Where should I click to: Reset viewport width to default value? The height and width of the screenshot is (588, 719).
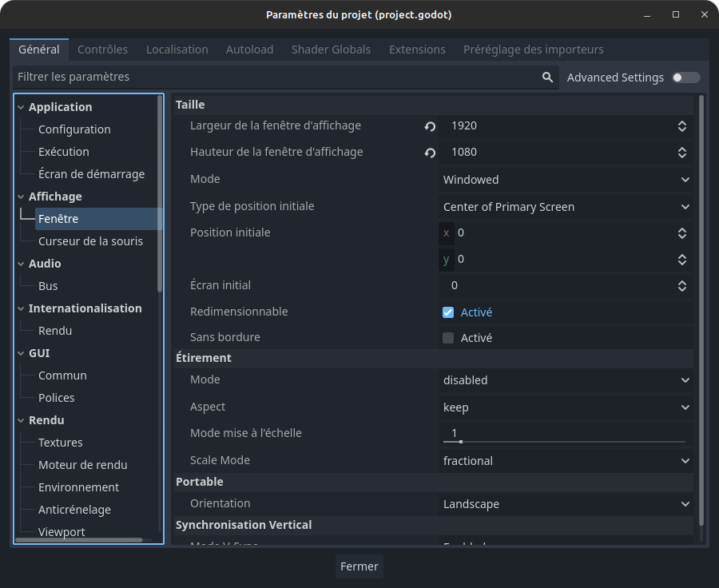[430, 126]
